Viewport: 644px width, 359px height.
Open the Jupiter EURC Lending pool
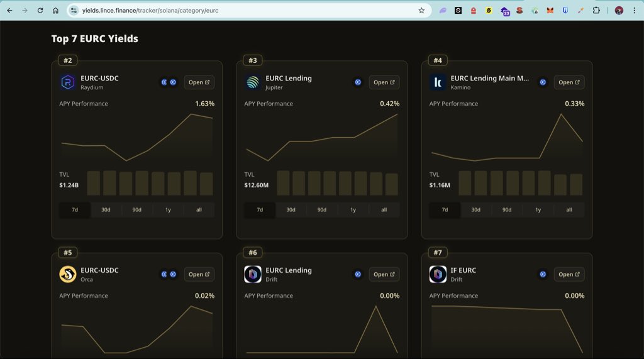pos(384,82)
